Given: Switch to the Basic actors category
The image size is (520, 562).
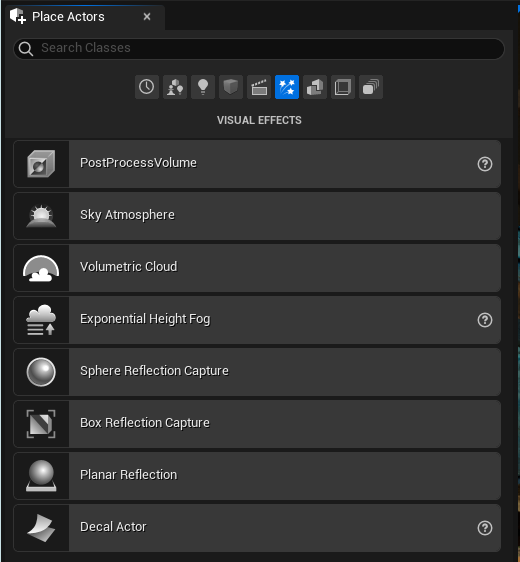Looking at the screenshot, I should (x=175, y=87).
